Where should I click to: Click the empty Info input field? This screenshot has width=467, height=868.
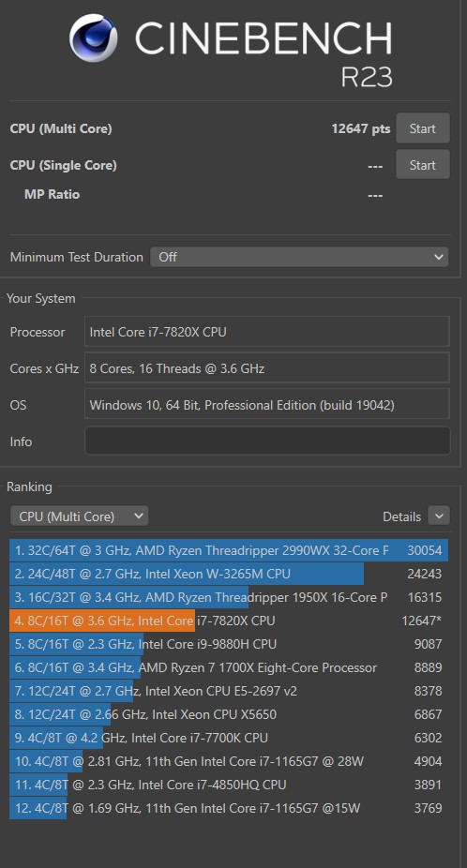pyautogui.click(x=267, y=441)
